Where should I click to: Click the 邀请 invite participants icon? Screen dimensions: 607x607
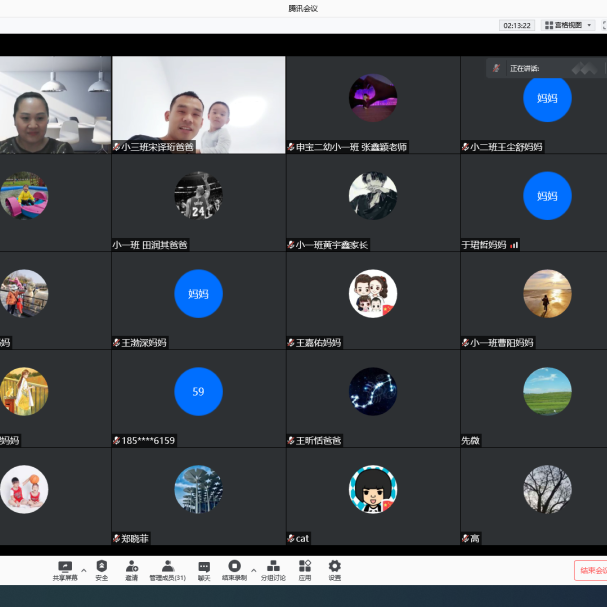click(x=131, y=570)
